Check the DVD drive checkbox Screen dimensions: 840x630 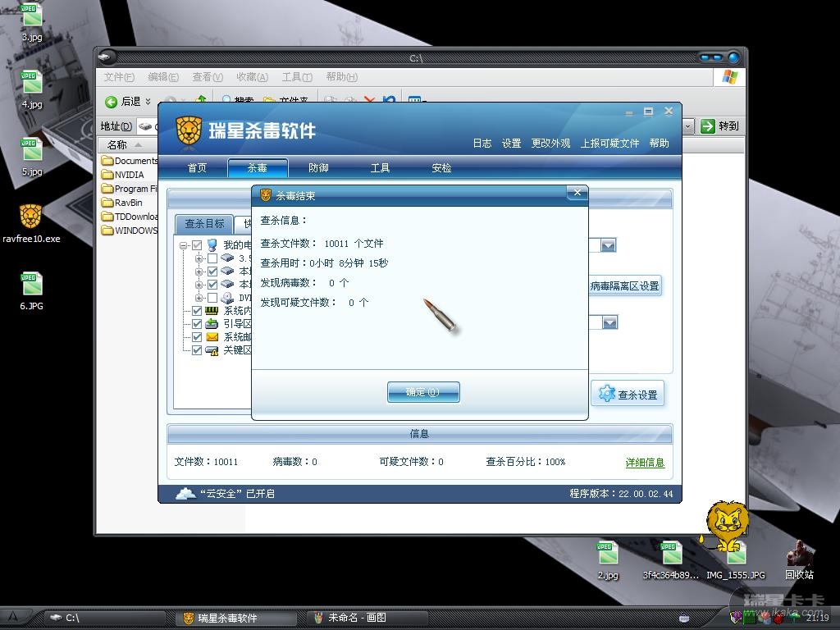(212, 298)
